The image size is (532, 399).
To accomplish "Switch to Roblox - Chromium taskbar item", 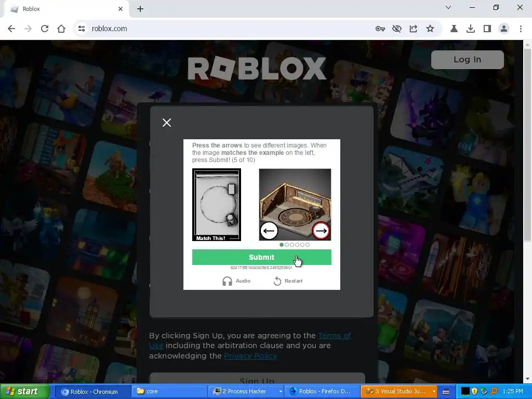I will tap(92, 392).
